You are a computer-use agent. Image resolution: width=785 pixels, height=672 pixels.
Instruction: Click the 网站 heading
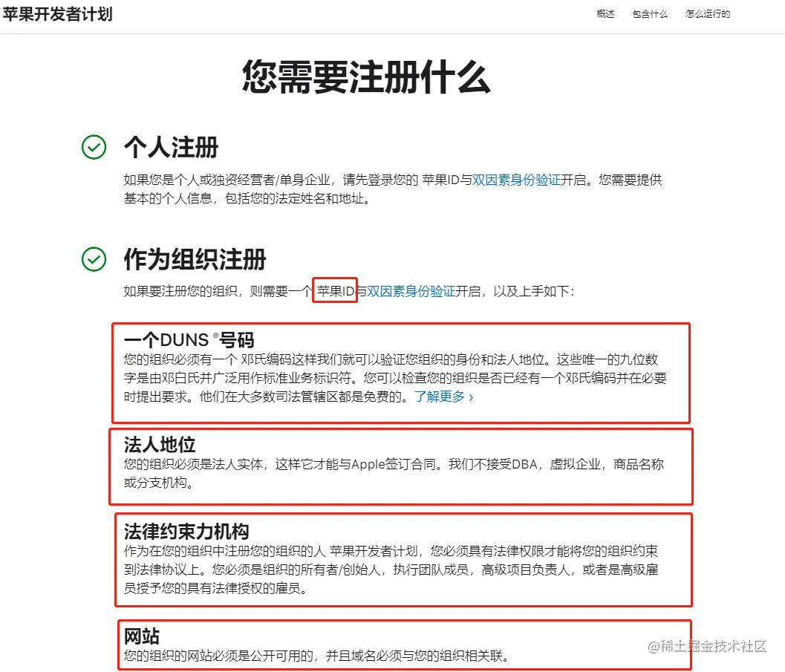142,636
